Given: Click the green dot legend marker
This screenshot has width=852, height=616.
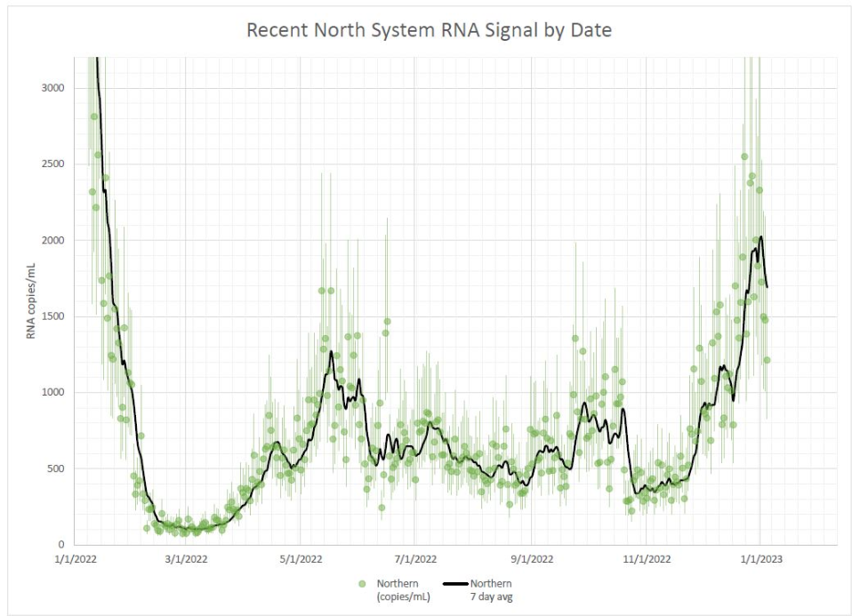Looking at the screenshot, I should [362, 584].
